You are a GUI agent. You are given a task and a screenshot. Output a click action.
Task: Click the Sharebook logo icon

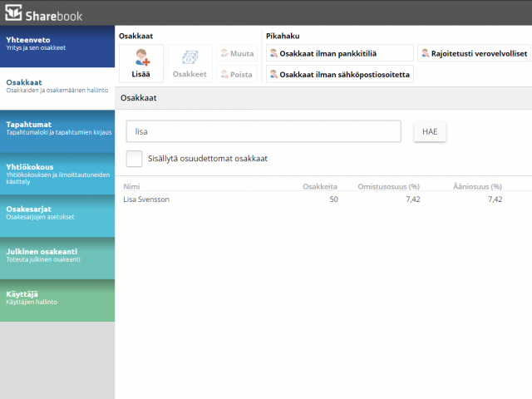coord(13,12)
